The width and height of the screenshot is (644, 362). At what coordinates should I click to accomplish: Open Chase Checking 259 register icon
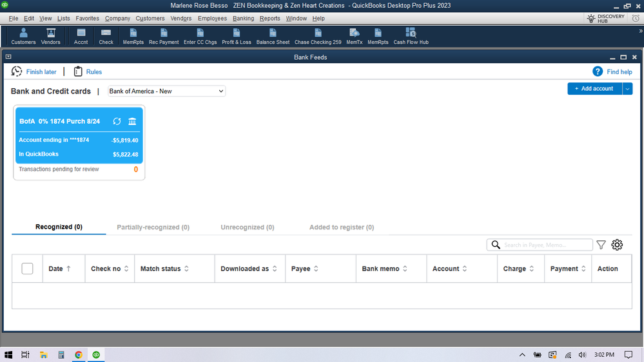tap(318, 36)
